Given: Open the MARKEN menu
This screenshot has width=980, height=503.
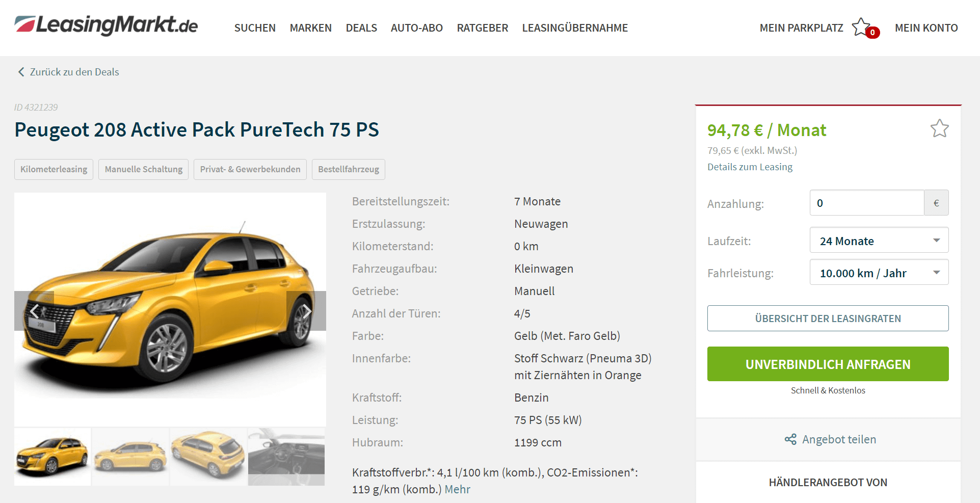Looking at the screenshot, I should [311, 28].
